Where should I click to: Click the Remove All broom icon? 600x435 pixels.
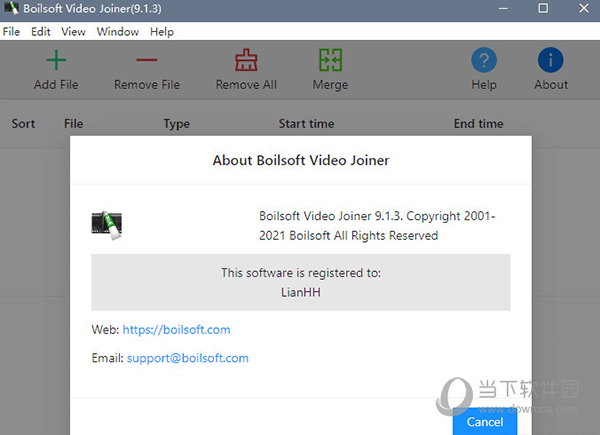[246, 60]
